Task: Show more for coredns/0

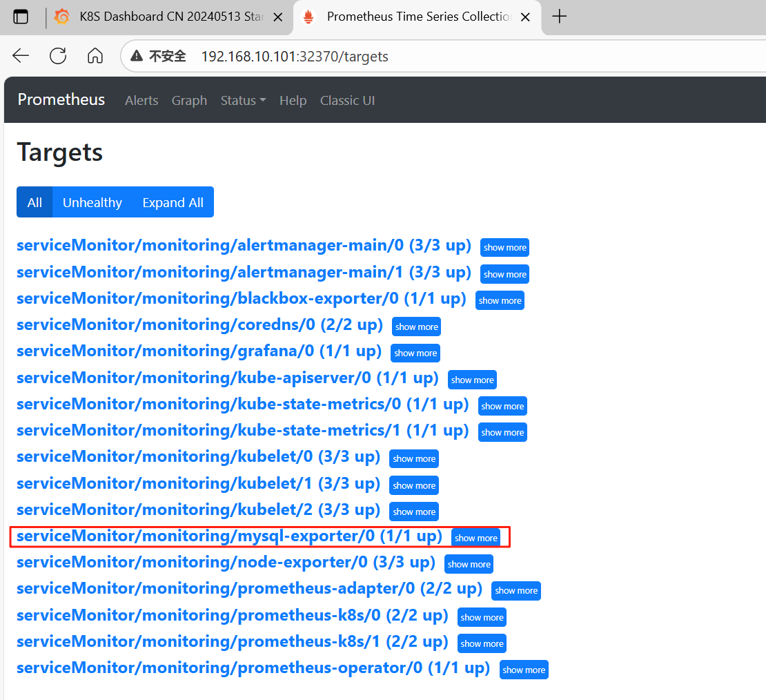Action: (416, 327)
